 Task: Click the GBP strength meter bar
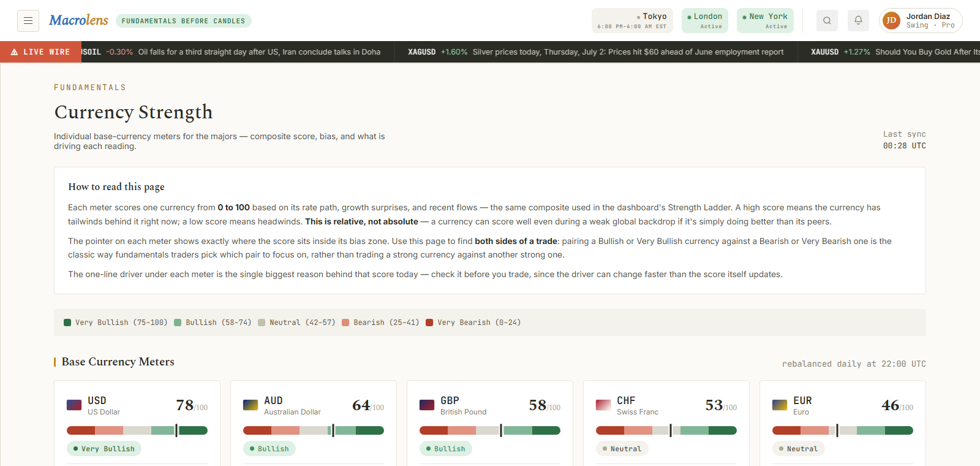coord(490,430)
